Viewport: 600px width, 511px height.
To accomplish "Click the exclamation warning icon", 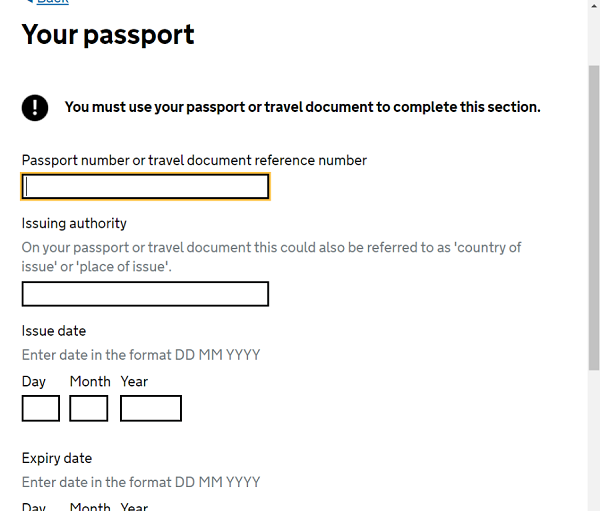I will pos(35,108).
